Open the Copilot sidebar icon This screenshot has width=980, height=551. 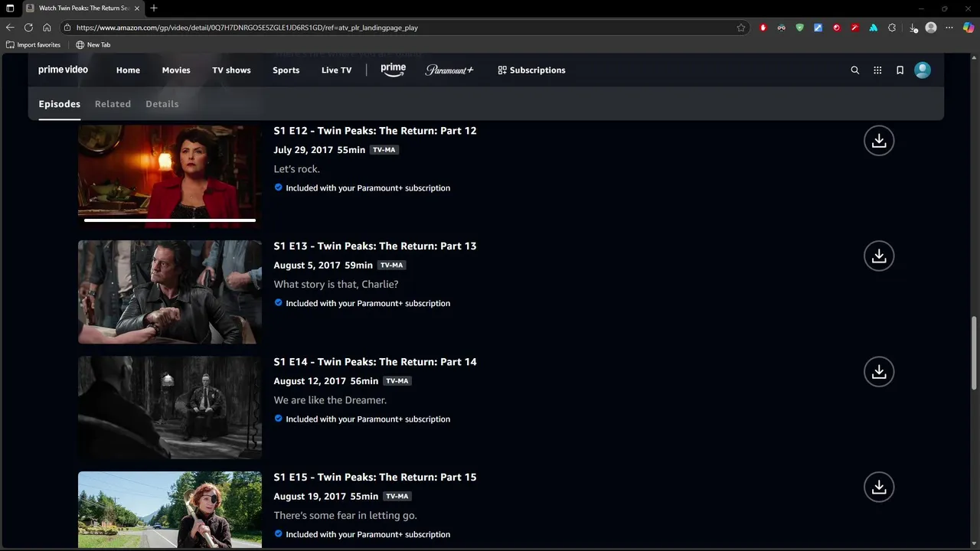pyautogui.click(x=969, y=28)
